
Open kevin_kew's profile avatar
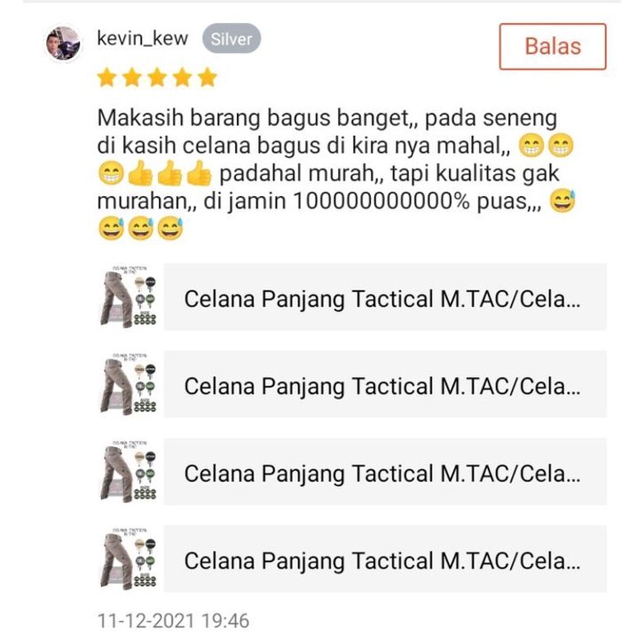[x=63, y=43]
